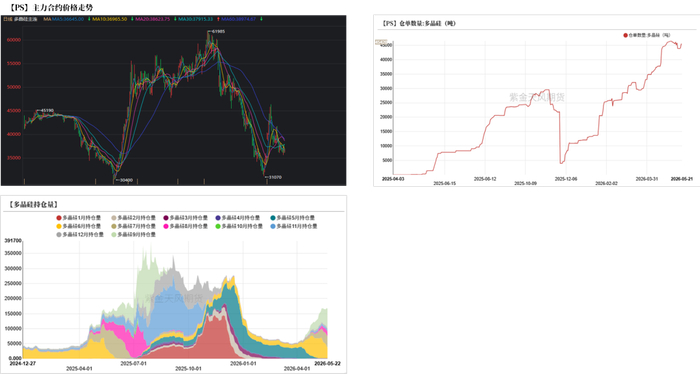Toggle the 多晶硅10月持仓量 legend entry

[x=239, y=226]
